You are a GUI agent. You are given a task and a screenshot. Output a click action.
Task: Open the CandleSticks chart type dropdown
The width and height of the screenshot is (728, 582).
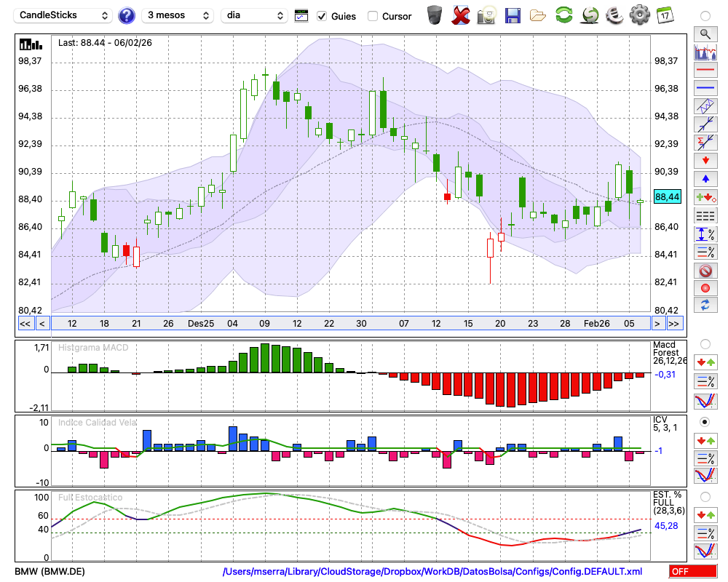point(64,15)
